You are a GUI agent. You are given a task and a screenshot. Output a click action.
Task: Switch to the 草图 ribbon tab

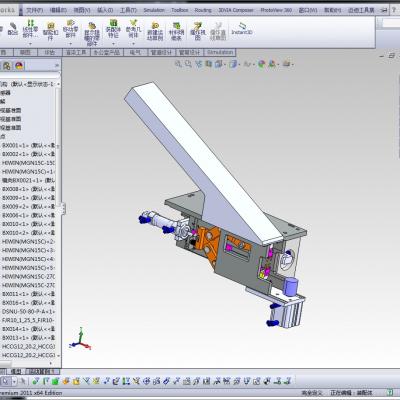pyautogui.click(x=25, y=52)
